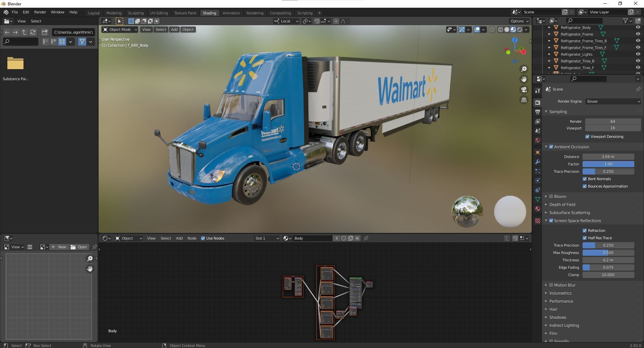
Task: Open the Modifier properties wrench icon
Action: (x=538, y=162)
